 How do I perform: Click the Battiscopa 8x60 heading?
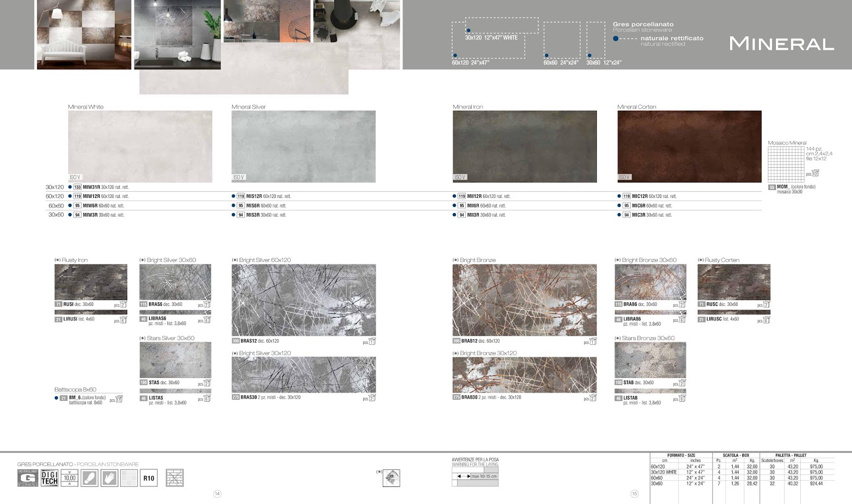click(75, 390)
